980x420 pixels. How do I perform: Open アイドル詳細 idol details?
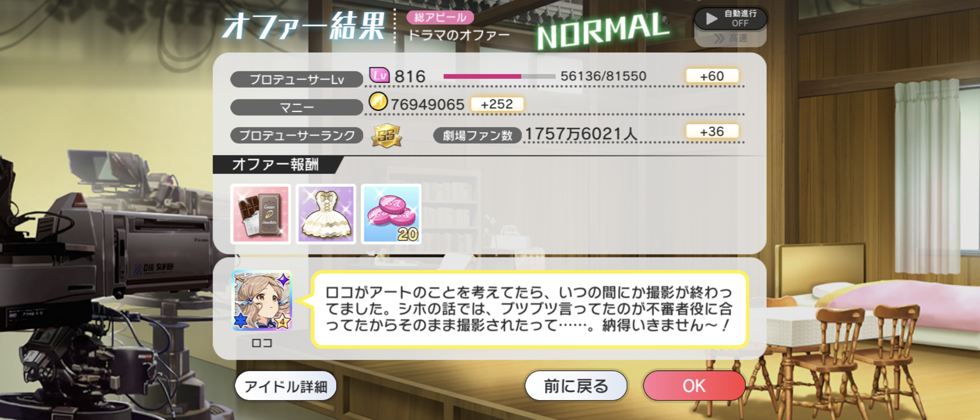(x=286, y=386)
